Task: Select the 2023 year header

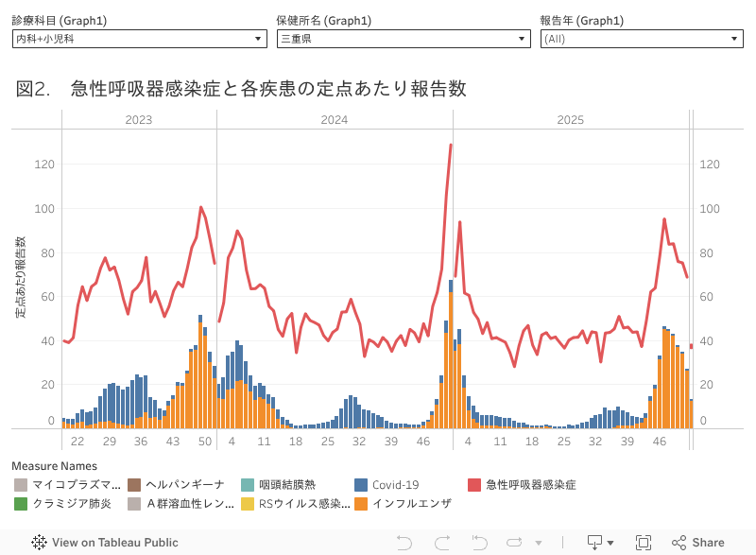Action: (139, 120)
